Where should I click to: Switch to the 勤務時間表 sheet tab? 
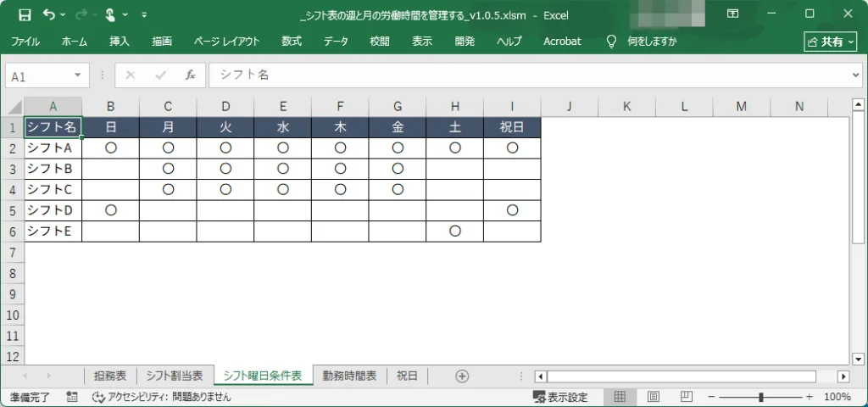pyautogui.click(x=350, y=376)
